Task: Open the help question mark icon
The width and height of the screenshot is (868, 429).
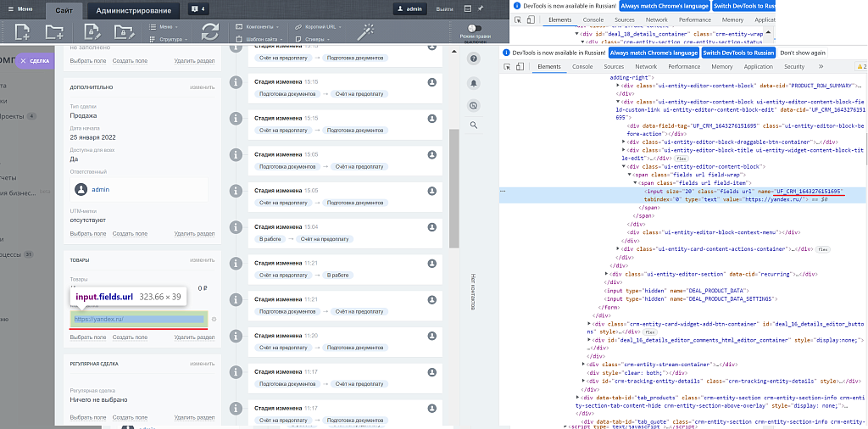Action: point(473,58)
